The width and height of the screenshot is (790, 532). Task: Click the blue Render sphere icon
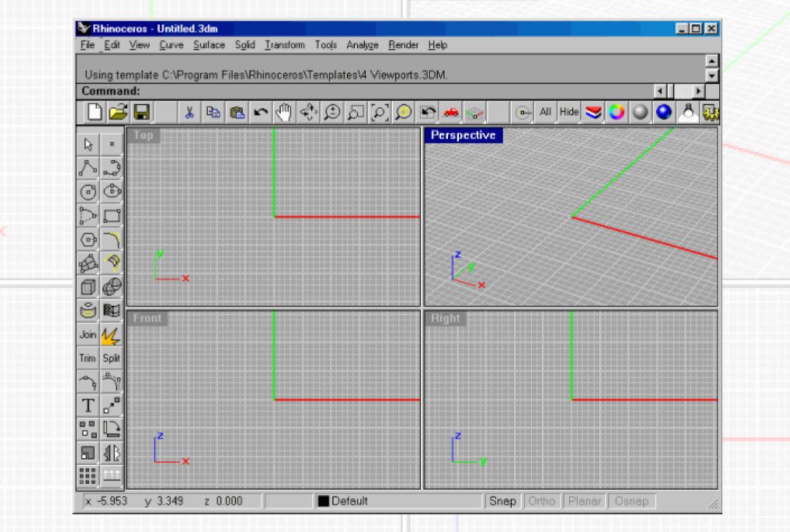pyautogui.click(x=664, y=112)
